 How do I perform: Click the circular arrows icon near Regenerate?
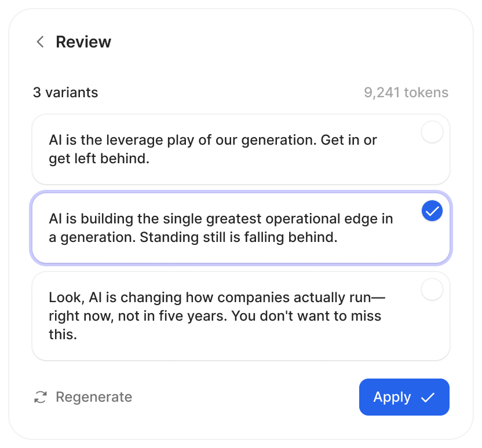40,397
